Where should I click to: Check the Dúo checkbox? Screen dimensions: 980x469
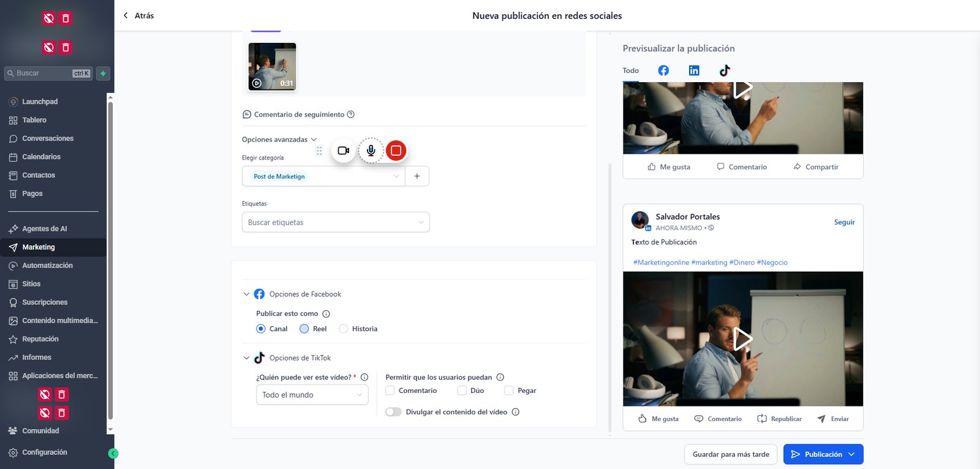[x=462, y=391]
